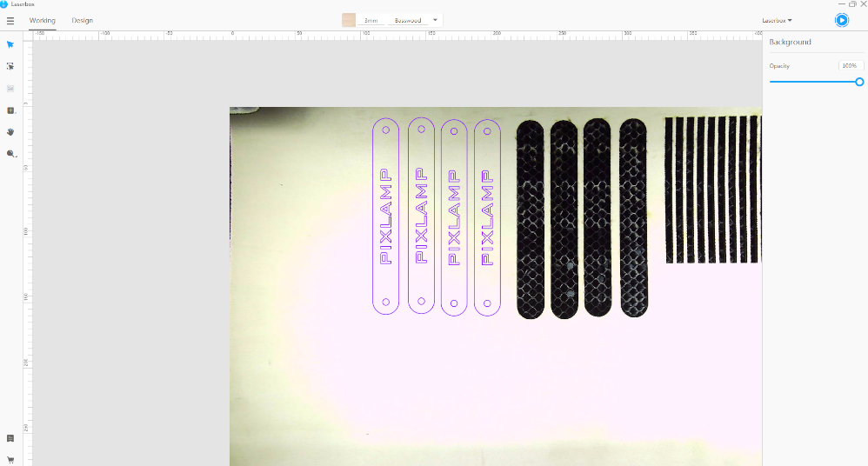Open the insert shape tool

tap(10, 110)
